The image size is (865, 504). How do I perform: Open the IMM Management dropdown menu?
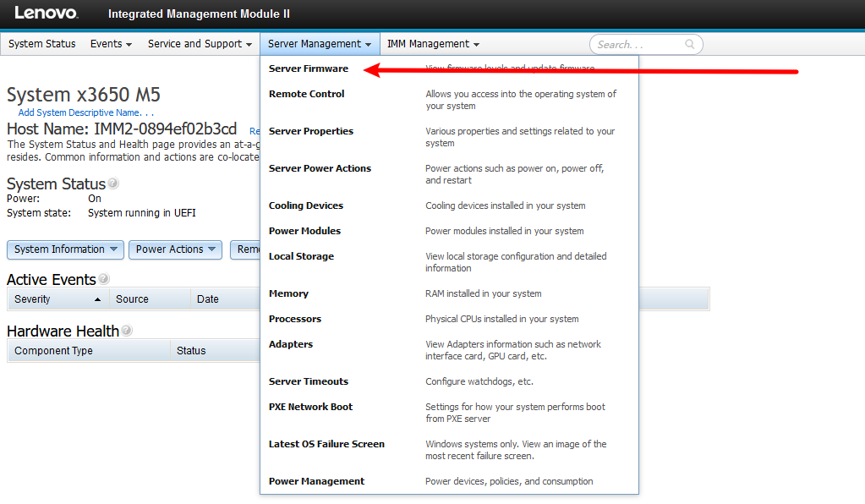coord(433,44)
